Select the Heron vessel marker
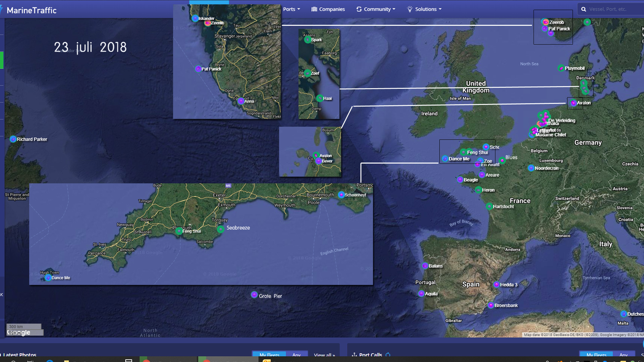This screenshot has width=644, height=362. (478, 190)
